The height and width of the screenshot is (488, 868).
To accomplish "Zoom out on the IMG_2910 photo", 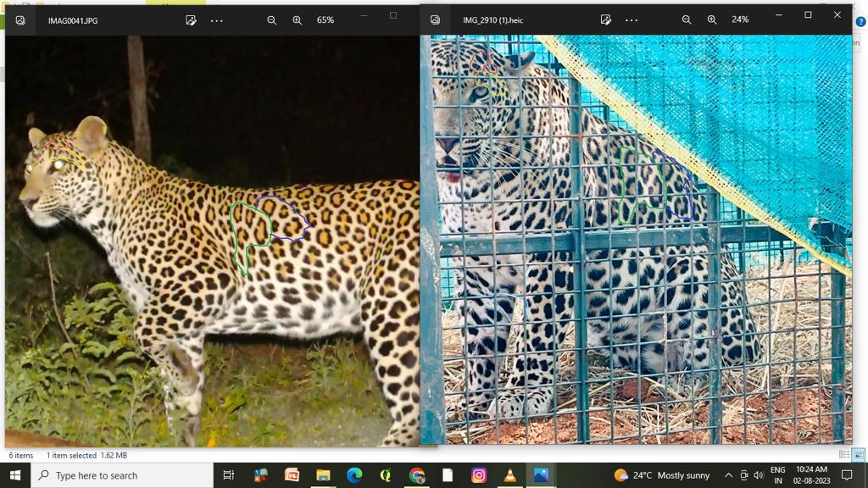I will coord(687,19).
